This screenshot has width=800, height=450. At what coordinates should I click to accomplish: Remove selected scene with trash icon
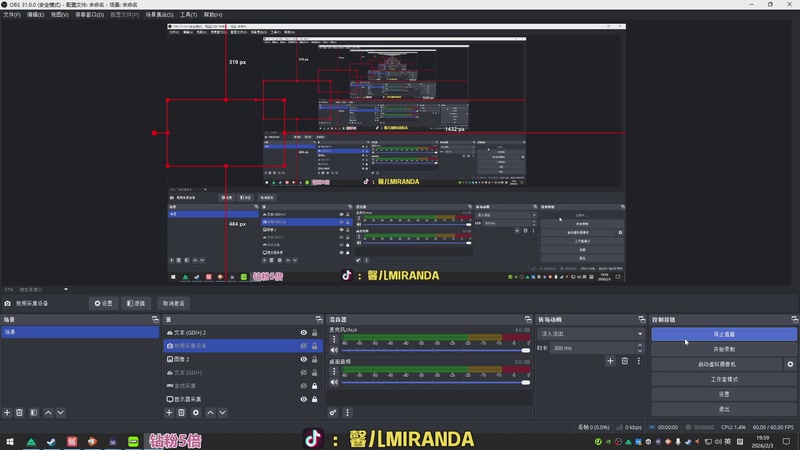coord(19,412)
